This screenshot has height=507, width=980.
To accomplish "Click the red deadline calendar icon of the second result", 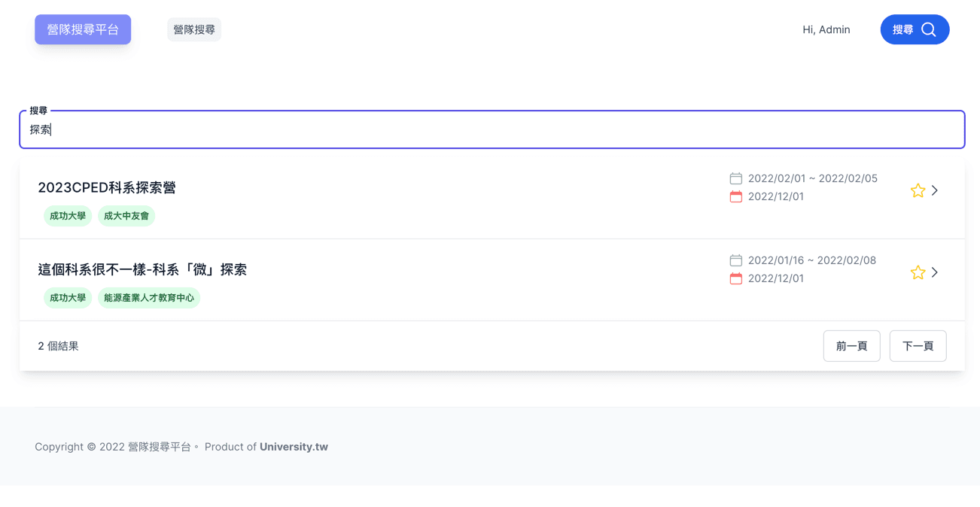I will pyautogui.click(x=735, y=278).
